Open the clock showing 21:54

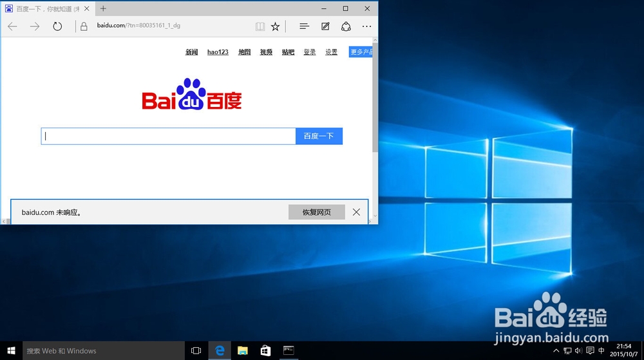coord(623,350)
